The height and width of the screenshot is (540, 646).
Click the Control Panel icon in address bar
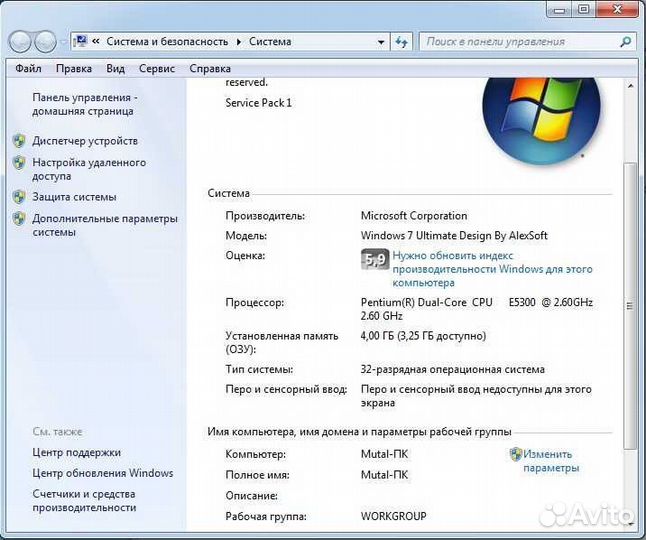[80, 41]
